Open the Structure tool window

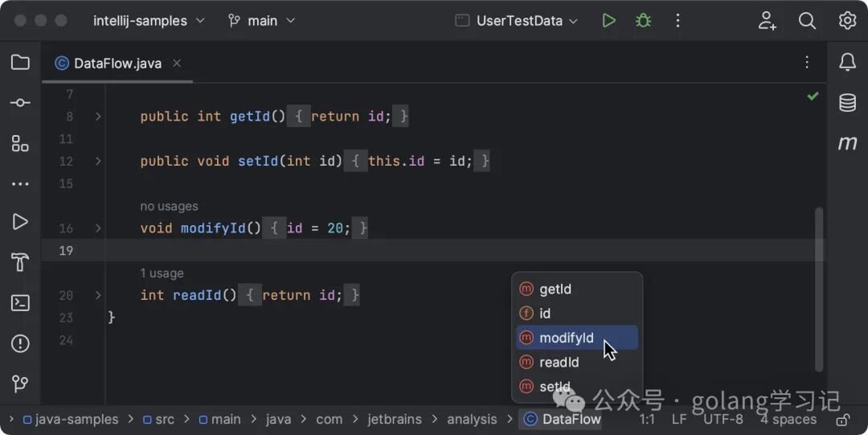coord(20,143)
